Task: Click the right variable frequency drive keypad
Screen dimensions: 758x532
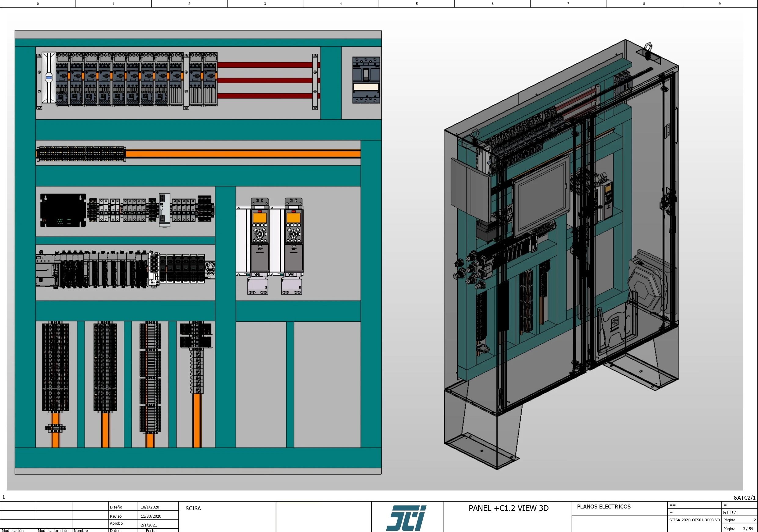Action: 293,233
